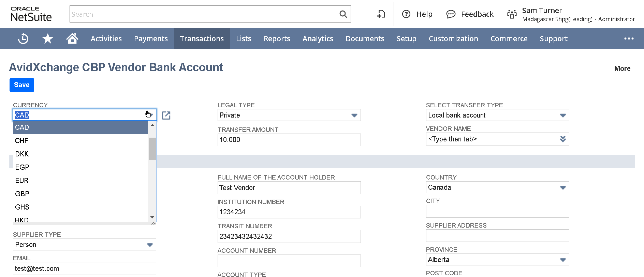Screen dimensions: 644x277
Task: Expand the Legal Type dropdown
Action: pos(354,116)
